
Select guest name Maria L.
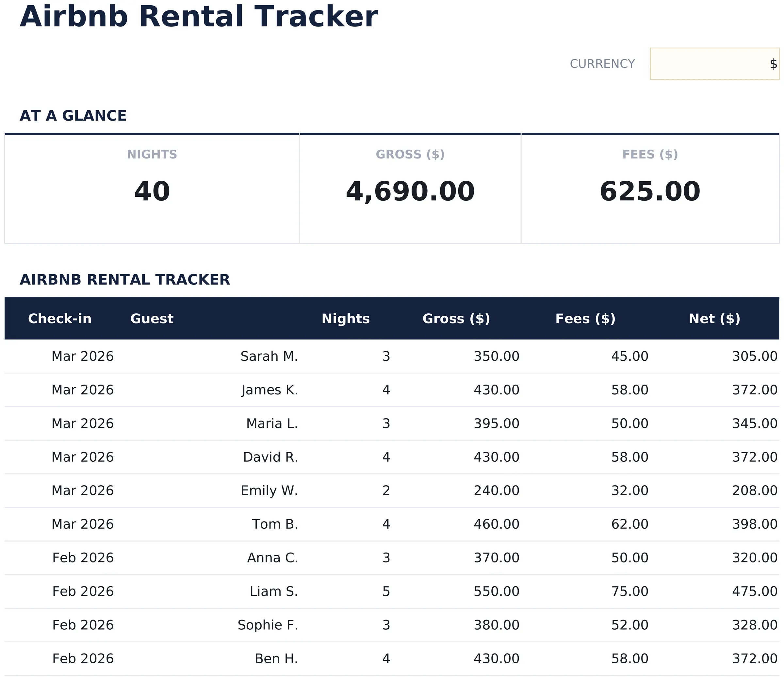click(272, 423)
